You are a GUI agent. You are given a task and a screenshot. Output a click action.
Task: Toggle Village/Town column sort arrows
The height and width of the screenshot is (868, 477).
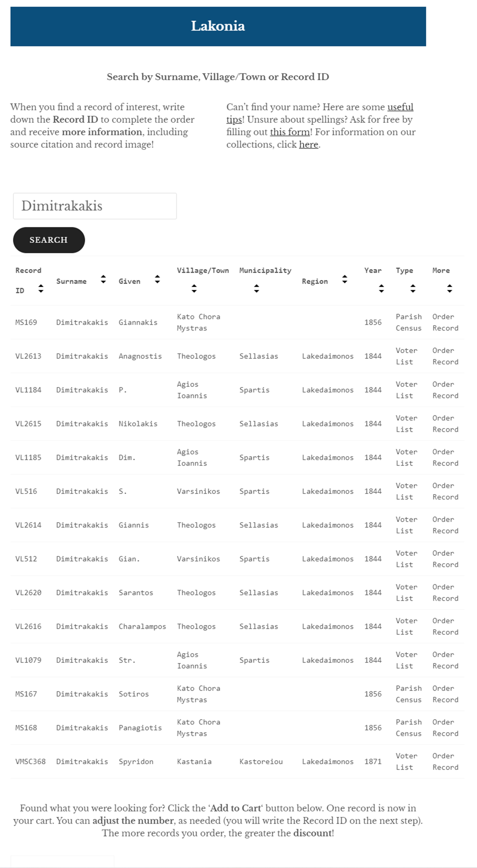(x=194, y=289)
